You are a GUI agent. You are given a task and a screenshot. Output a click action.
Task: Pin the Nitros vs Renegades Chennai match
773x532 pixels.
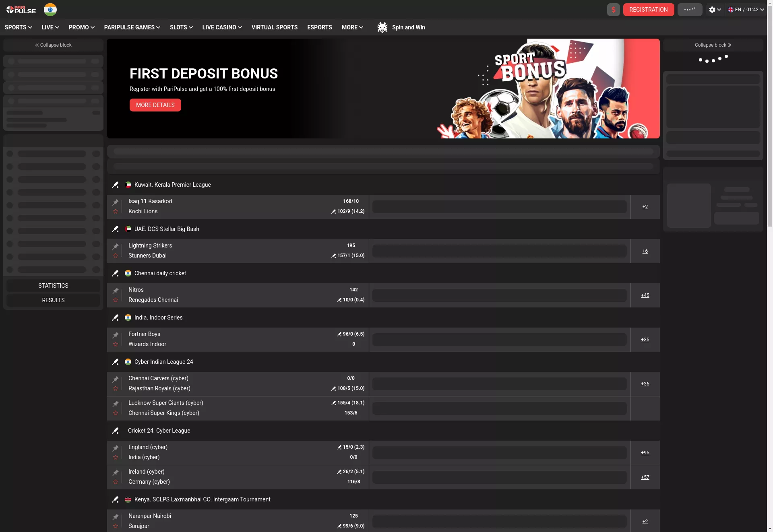(x=116, y=291)
